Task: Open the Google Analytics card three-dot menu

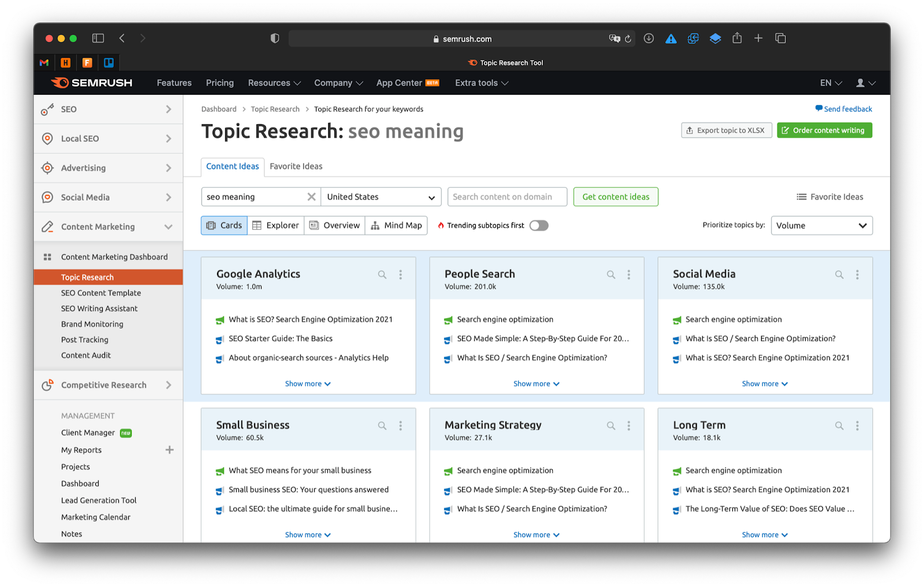Action: tap(400, 274)
